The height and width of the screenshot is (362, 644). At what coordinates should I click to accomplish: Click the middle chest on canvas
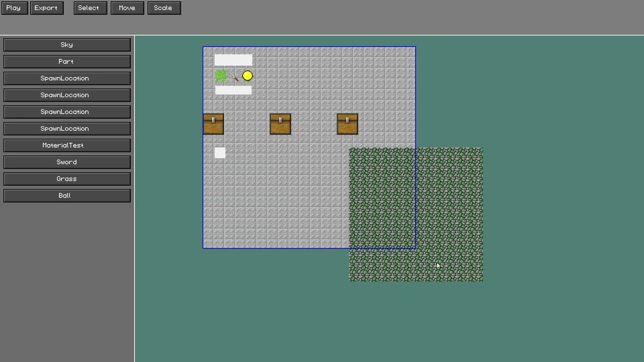pos(280,124)
